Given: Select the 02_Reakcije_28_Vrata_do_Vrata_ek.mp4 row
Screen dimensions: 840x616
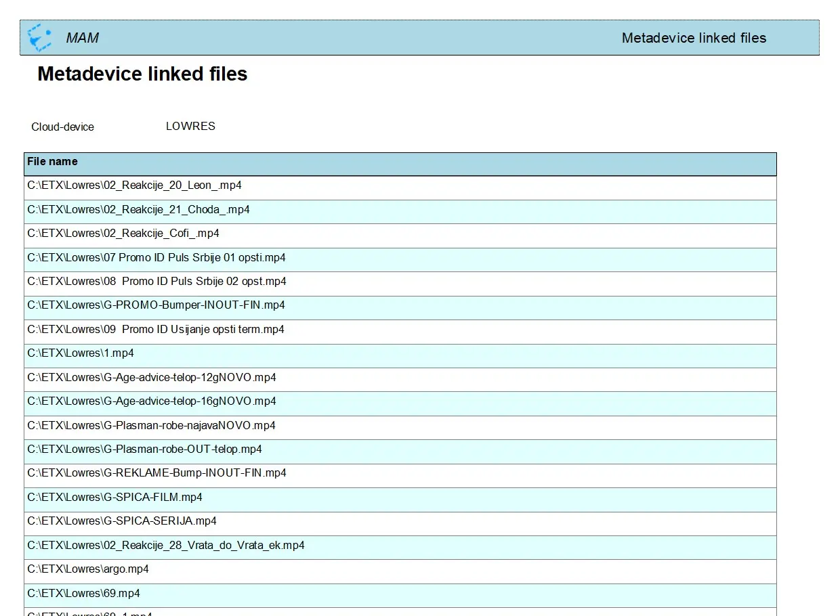Looking at the screenshot, I should (x=166, y=546).
